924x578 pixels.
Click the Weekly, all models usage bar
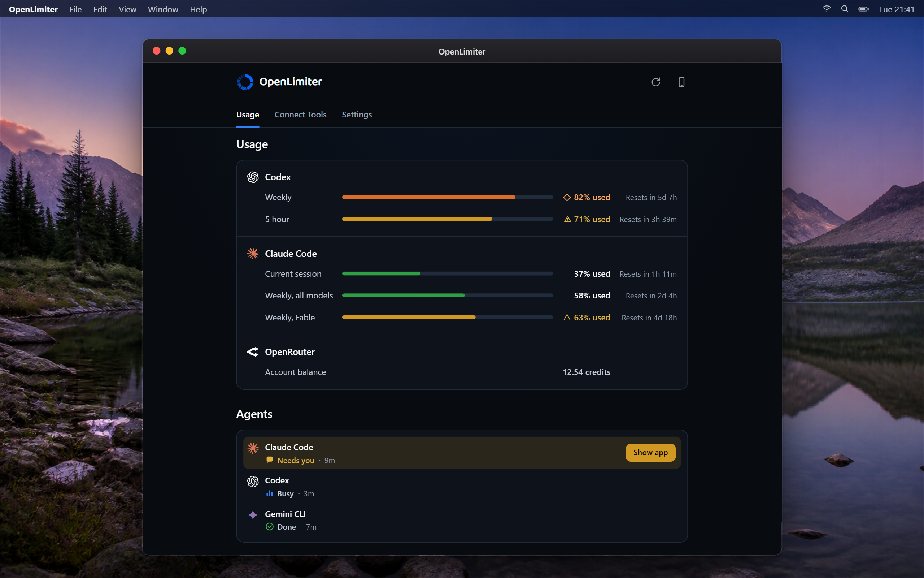point(448,296)
